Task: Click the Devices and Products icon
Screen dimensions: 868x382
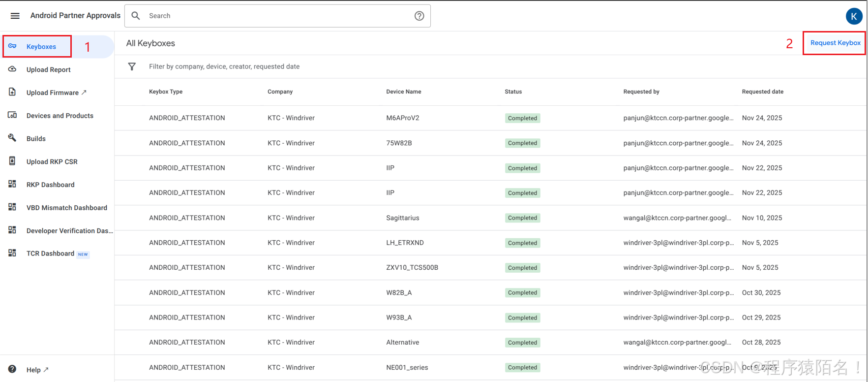Action: [x=12, y=115]
